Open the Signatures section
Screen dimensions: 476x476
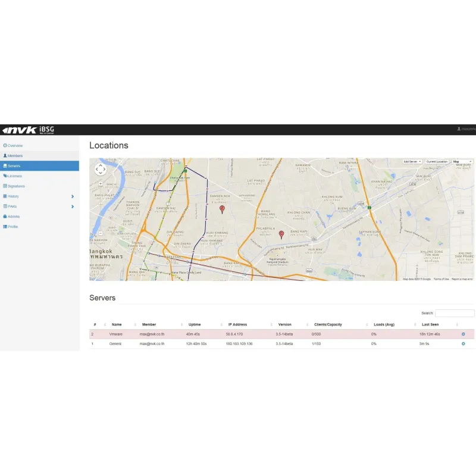[14, 186]
